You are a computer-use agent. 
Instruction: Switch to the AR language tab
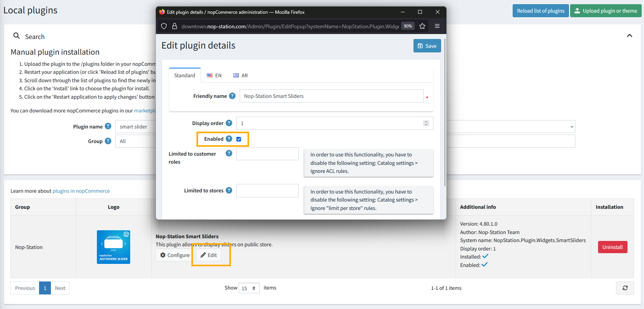240,75
